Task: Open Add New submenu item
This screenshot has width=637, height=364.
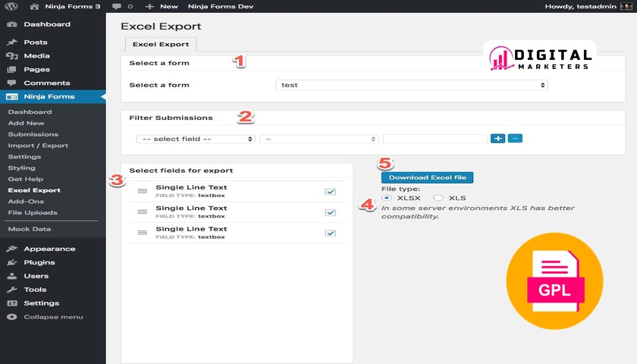Action: tap(26, 123)
